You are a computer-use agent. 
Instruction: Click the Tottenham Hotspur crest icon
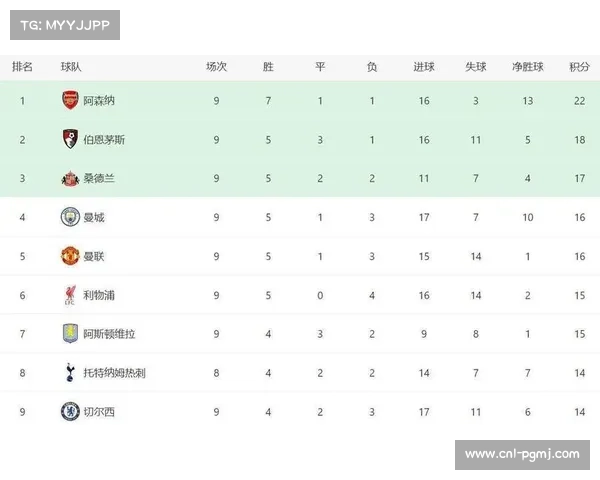(70, 372)
